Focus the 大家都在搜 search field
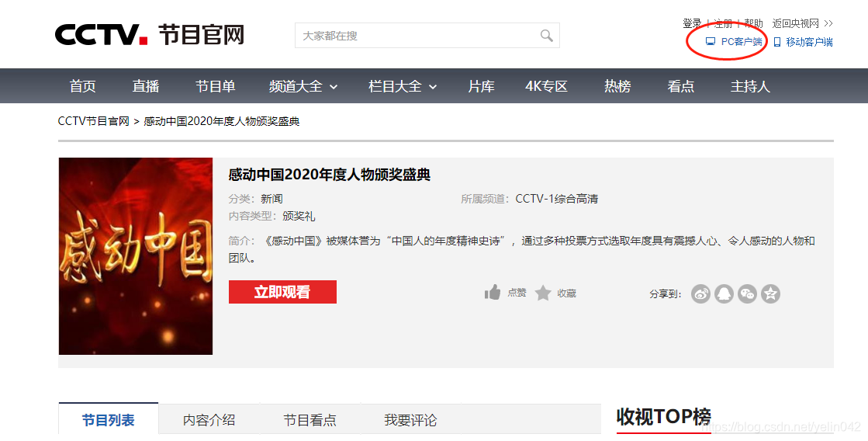Viewport: 868px width, 441px height. pos(427,36)
